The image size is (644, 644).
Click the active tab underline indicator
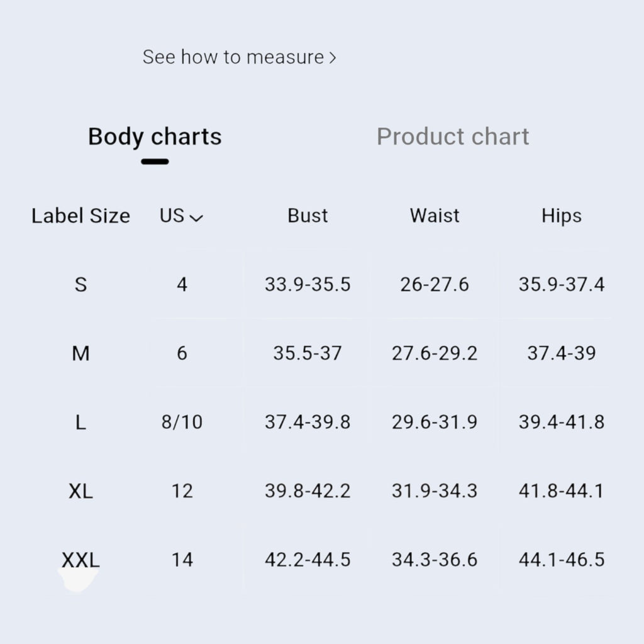[x=155, y=162]
